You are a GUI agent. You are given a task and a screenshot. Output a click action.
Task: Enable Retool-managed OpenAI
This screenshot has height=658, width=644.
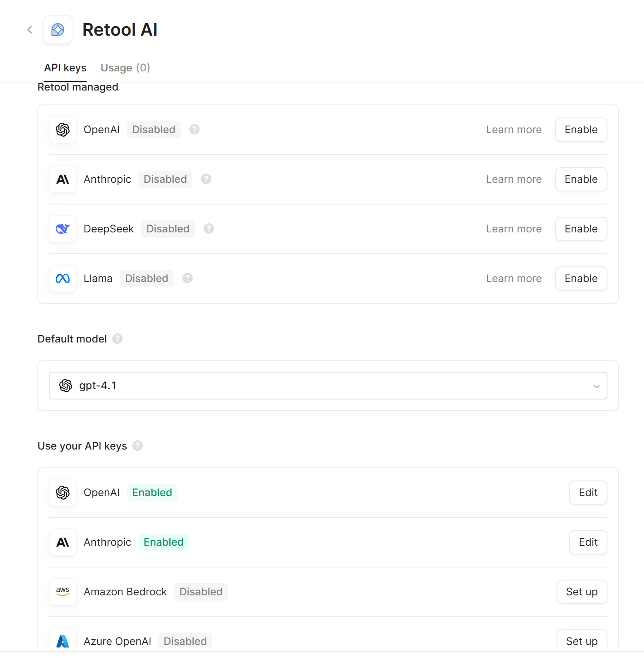(581, 130)
